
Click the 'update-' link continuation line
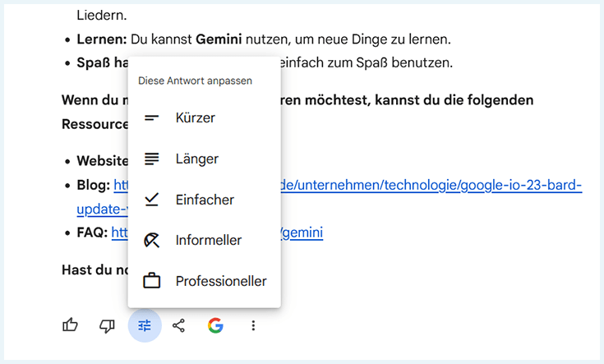click(x=103, y=210)
